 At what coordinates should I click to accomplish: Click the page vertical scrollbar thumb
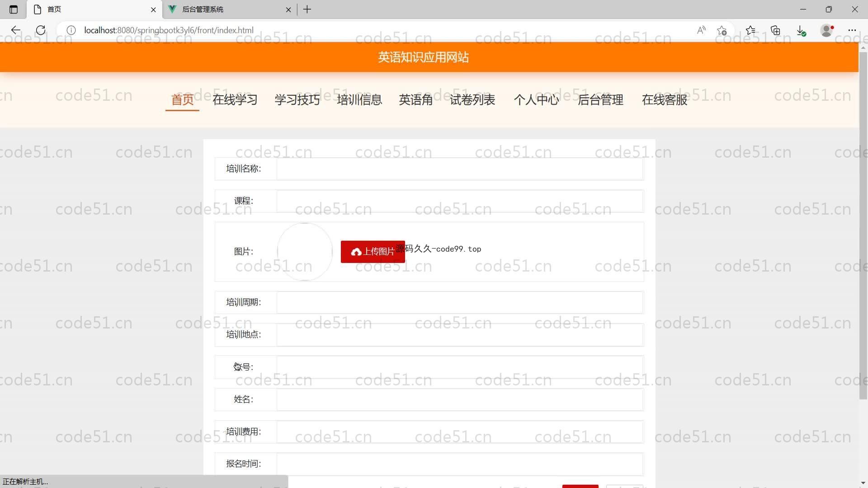click(863, 226)
